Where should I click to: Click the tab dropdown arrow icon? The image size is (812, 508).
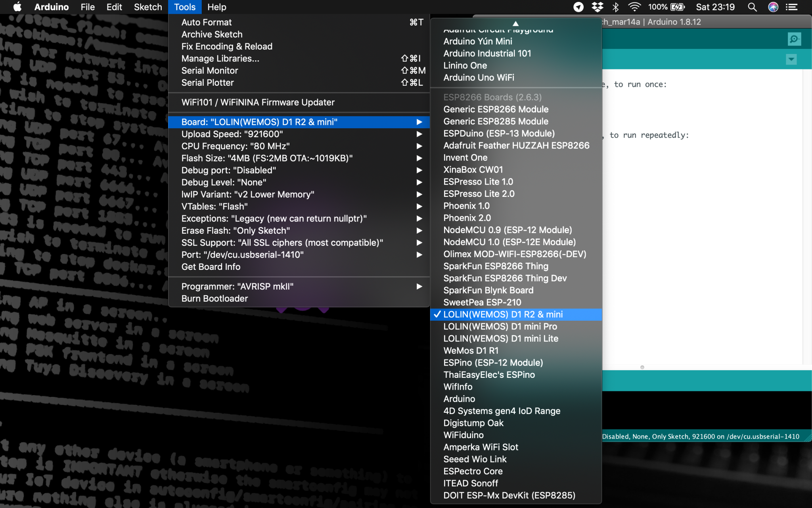point(791,60)
